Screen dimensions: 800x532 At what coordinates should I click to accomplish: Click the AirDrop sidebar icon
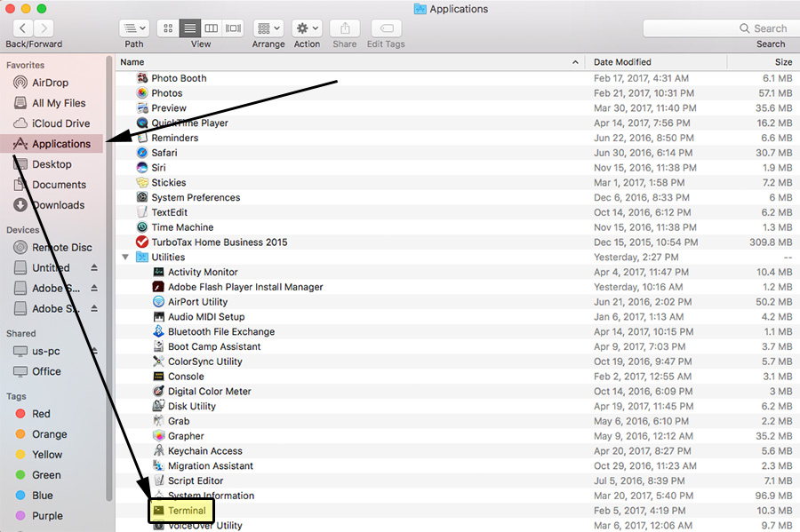tap(20, 83)
